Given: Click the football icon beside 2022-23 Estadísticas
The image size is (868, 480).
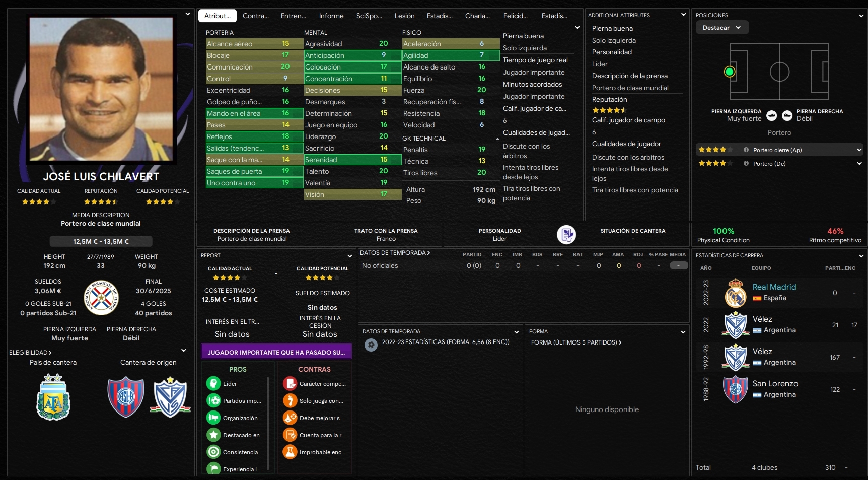Looking at the screenshot, I should coord(371,345).
